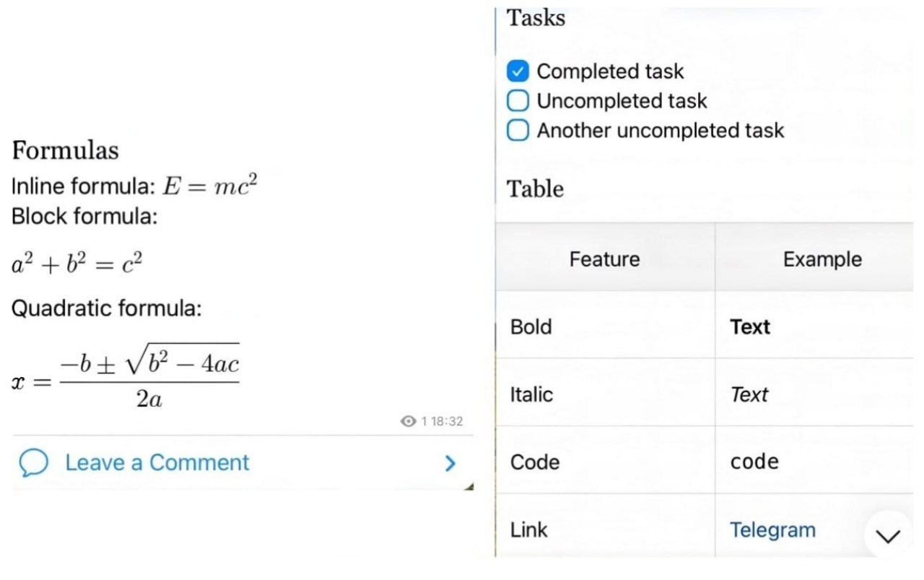Click the eye views icon
Screen dimensions: 924x580
(x=409, y=421)
